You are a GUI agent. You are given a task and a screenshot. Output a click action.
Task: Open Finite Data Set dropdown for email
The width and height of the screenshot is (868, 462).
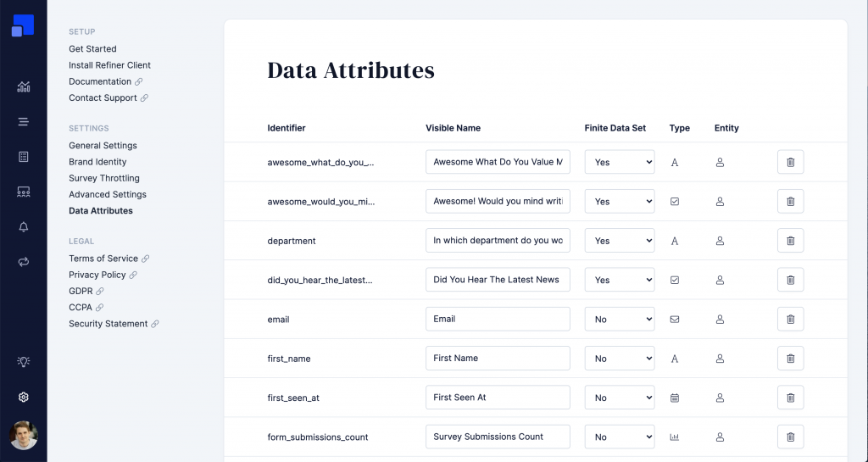tap(620, 320)
